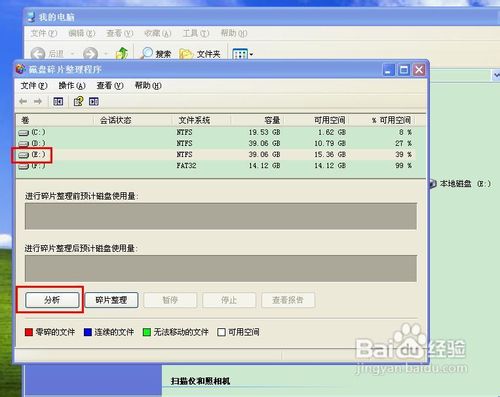Viewport: 500px width, 397px height.
Task: Click the up-folder icon in 我的电脑 toolbar
Action: 122,53
